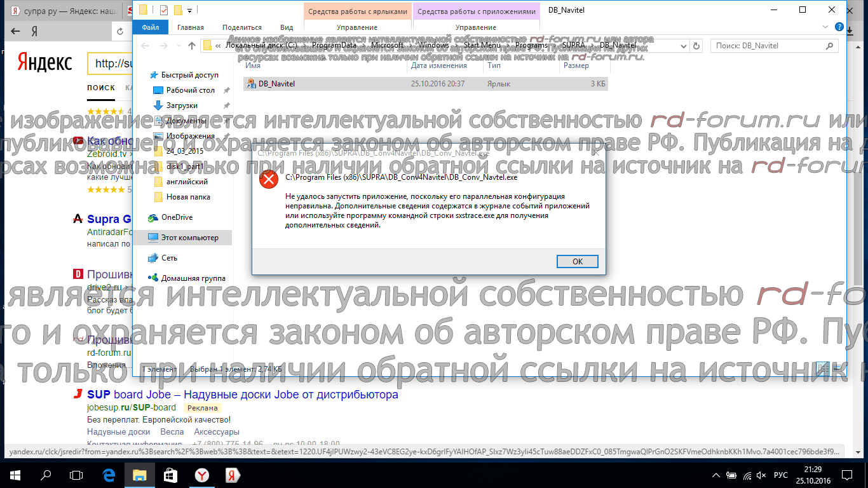Close the DB_Conv_Navtel.exe error dialog
Image resolution: width=868 pixels, height=488 pixels.
tap(596, 152)
